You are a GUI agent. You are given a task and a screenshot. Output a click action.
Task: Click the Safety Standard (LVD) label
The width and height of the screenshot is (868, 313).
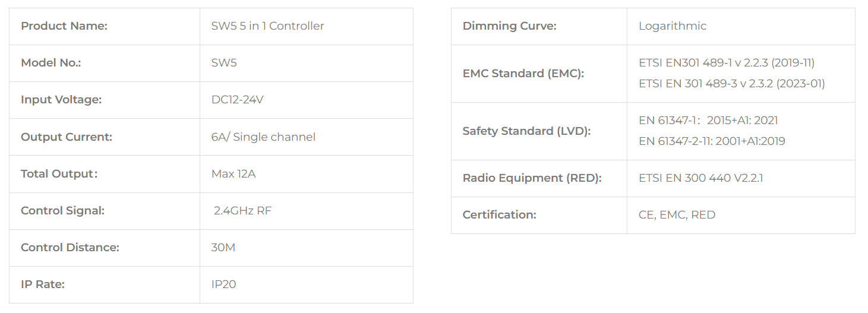(526, 131)
